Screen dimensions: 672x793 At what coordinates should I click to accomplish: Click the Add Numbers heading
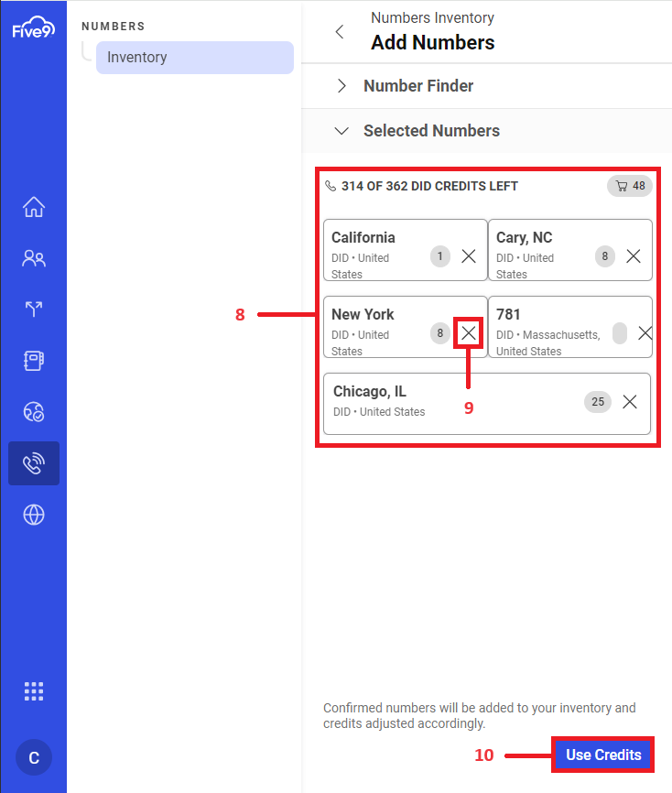(432, 42)
